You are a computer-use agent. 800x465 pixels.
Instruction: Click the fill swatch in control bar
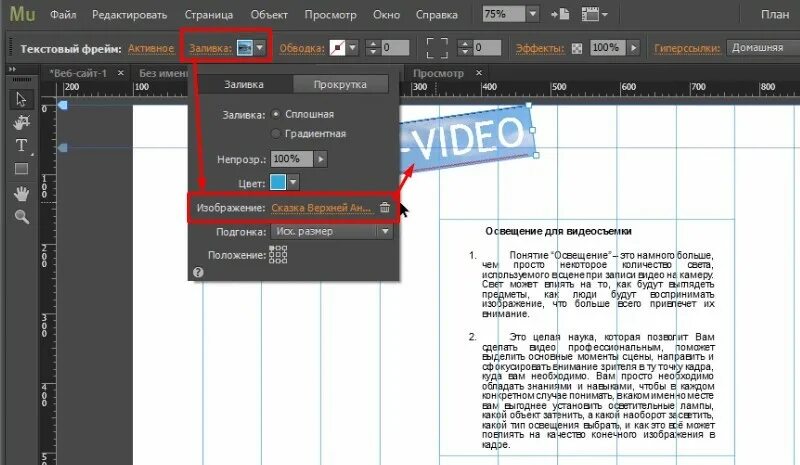(x=245, y=48)
